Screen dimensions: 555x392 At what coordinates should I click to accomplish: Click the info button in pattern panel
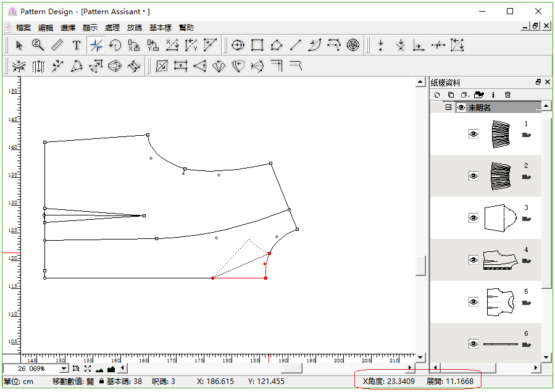click(493, 95)
